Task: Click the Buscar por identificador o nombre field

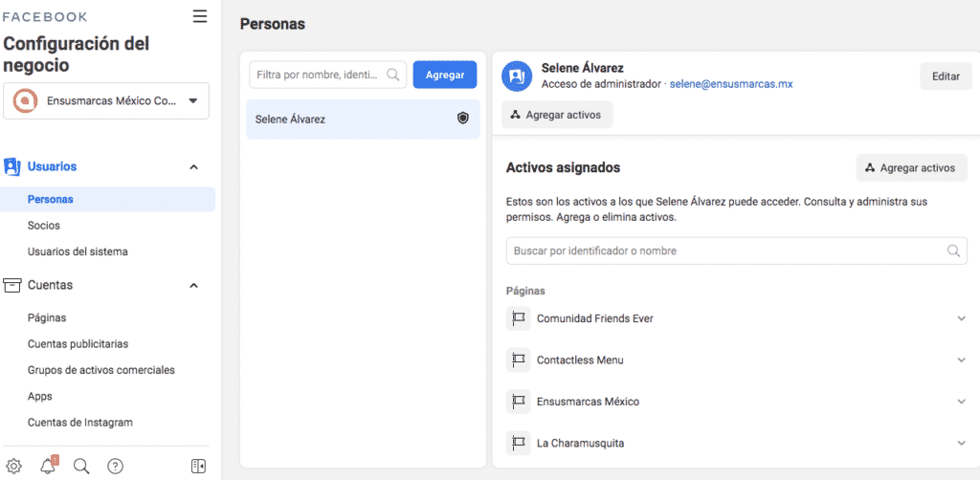Action: point(737,251)
